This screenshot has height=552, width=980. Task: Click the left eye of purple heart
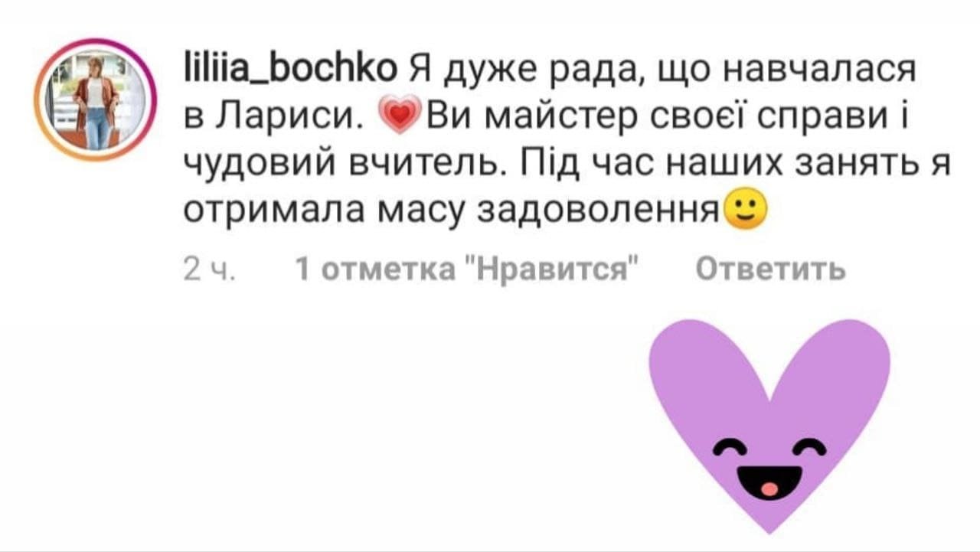coord(730,449)
